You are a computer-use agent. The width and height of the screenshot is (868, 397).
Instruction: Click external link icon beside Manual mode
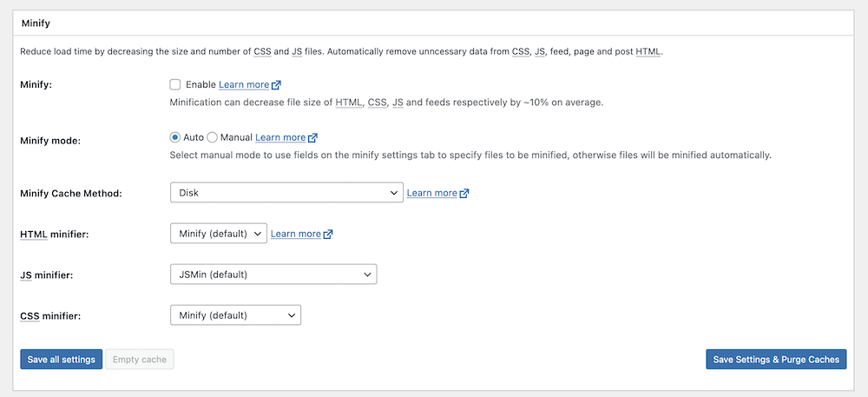point(312,138)
